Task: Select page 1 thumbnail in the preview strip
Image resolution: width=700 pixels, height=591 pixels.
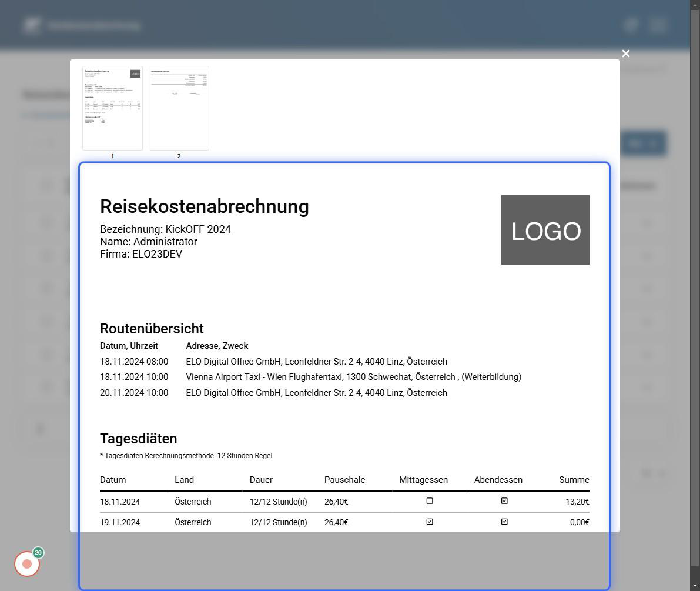Action: 112,108
